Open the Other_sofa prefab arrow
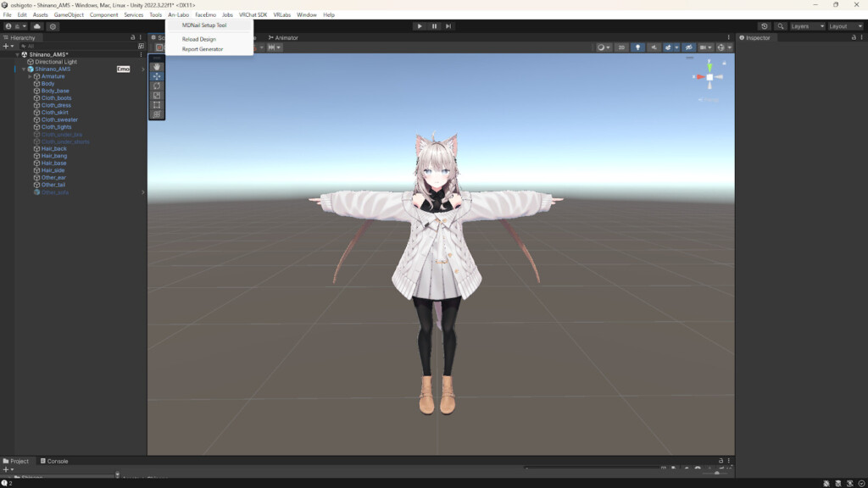 tap(142, 192)
